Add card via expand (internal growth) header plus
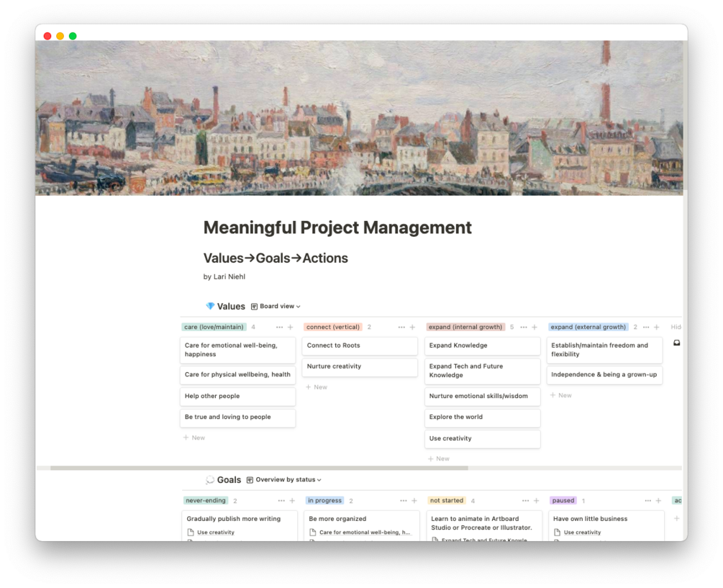 [x=535, y=327]
